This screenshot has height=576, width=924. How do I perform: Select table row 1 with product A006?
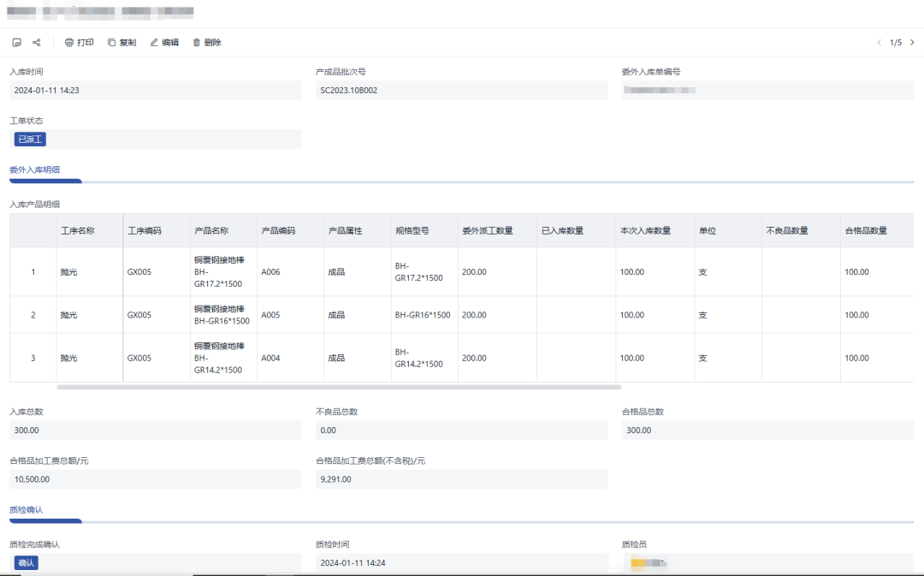pos(33,272)
